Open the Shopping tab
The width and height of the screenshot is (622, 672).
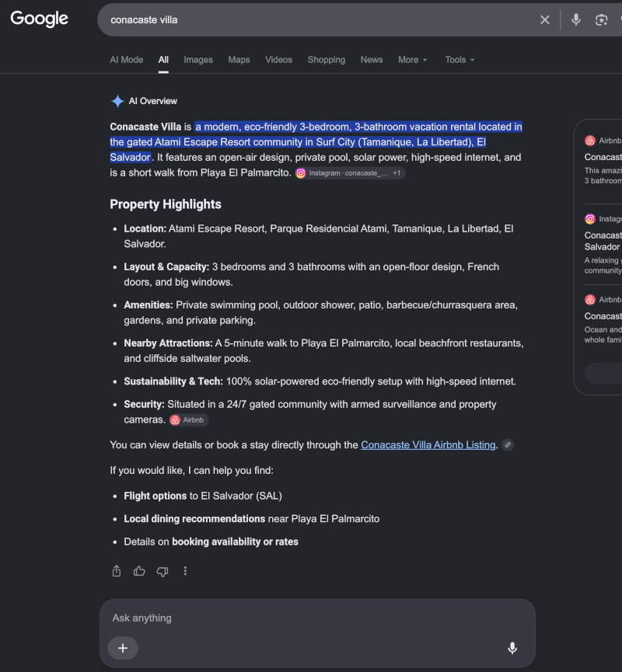(327, 60)
